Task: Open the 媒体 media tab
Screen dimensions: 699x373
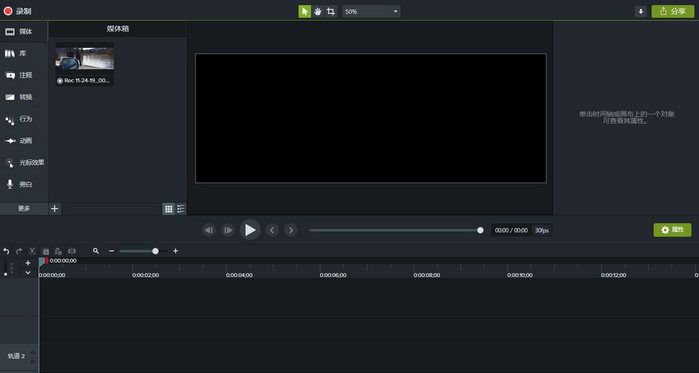Action: click(x=24, y=32)
